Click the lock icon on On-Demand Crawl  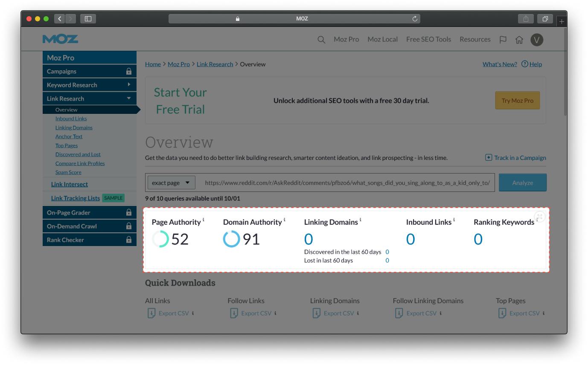pos(129,226)
